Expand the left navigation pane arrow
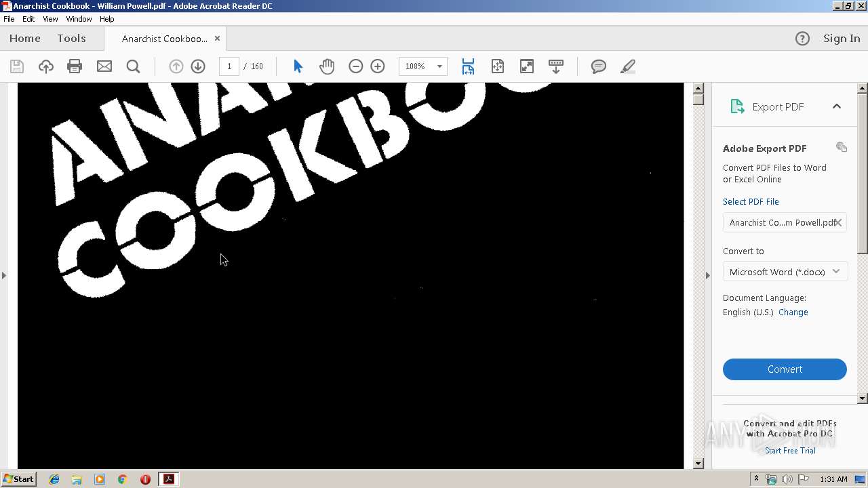This screenshot has width=868, height=488. click(4, 275)
